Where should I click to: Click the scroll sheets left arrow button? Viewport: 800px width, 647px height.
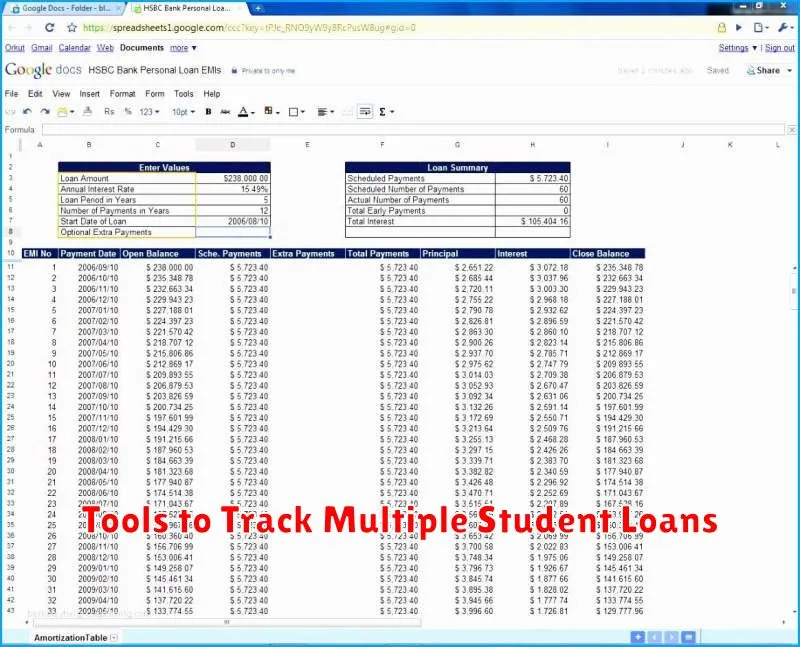point(655,637)
